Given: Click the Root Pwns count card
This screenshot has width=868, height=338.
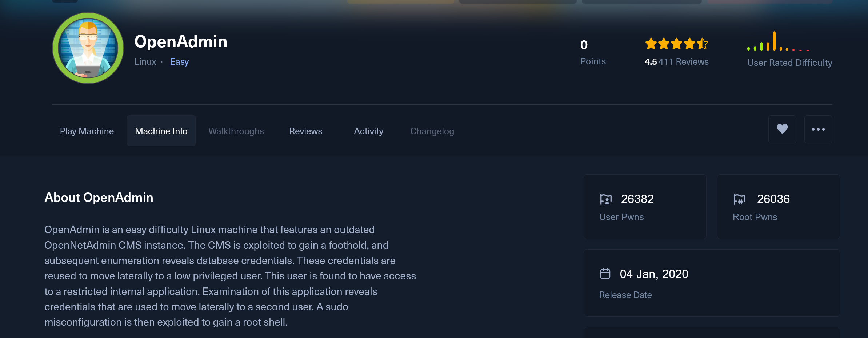Looking at the screenshot, I should pos(778,207).
